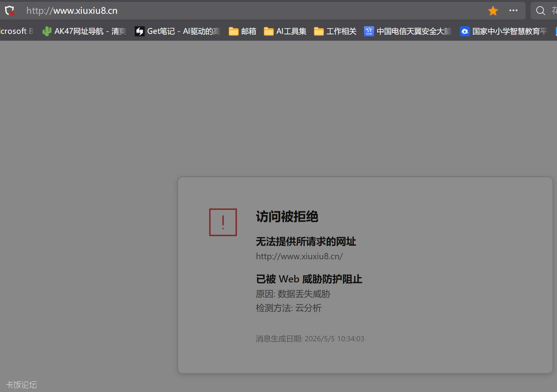Image resolution: width=557 pixels, height=392 pixels.
Task: Click 已被 Web 威胁防护阻止 text
Action: point(309,279)
